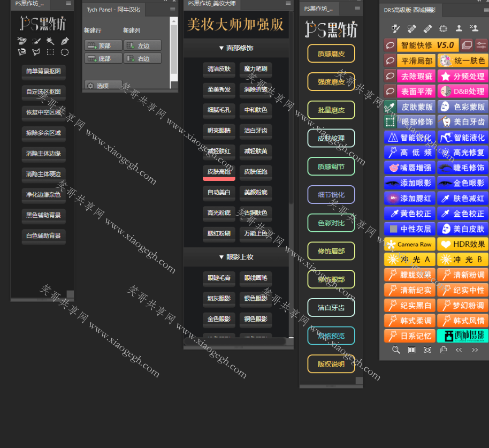Image resolution: width=489 pixels, height=448 pixels.
Task: Select the brush with color swatches icon in DR5 panel
Action: tap(396, 29)
